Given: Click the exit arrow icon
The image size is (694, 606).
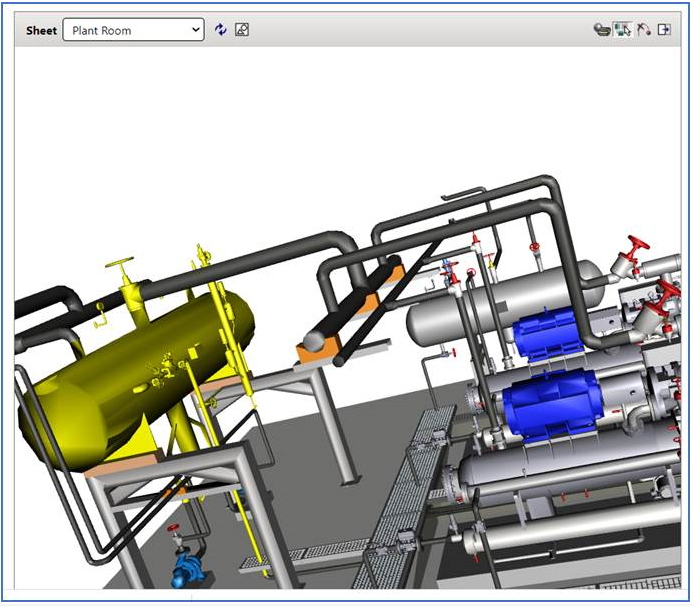Looking at the screenshot, I should [664, 30].
